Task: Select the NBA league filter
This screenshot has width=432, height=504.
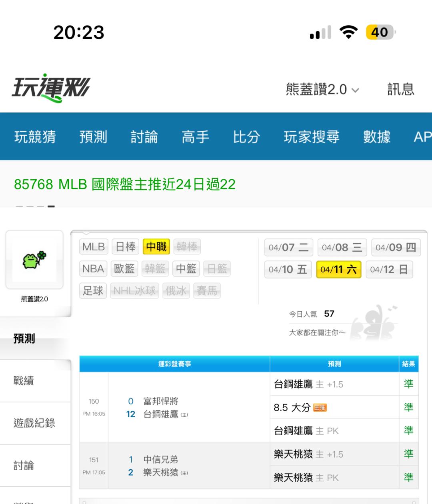Action: 93,269
